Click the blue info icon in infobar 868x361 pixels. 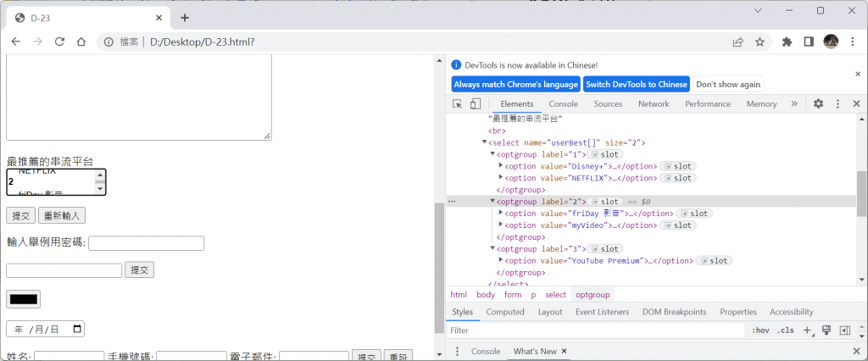coord(456,64)
